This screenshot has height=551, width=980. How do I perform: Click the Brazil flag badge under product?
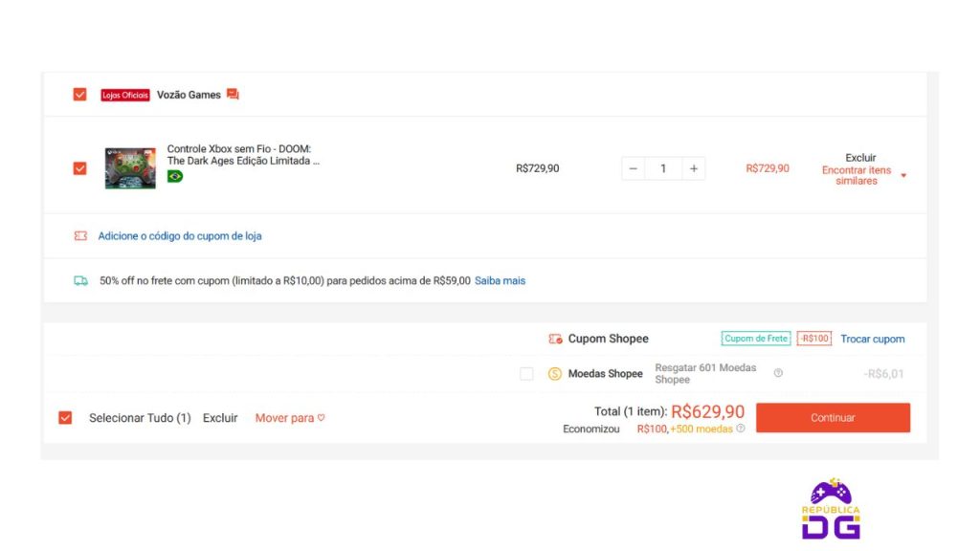[x=175, y=177]
